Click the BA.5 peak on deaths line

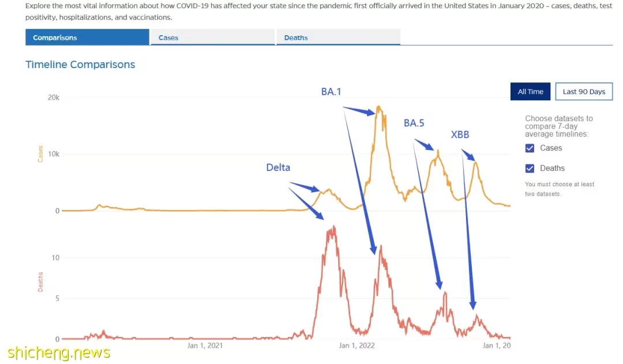pos(445,293)
